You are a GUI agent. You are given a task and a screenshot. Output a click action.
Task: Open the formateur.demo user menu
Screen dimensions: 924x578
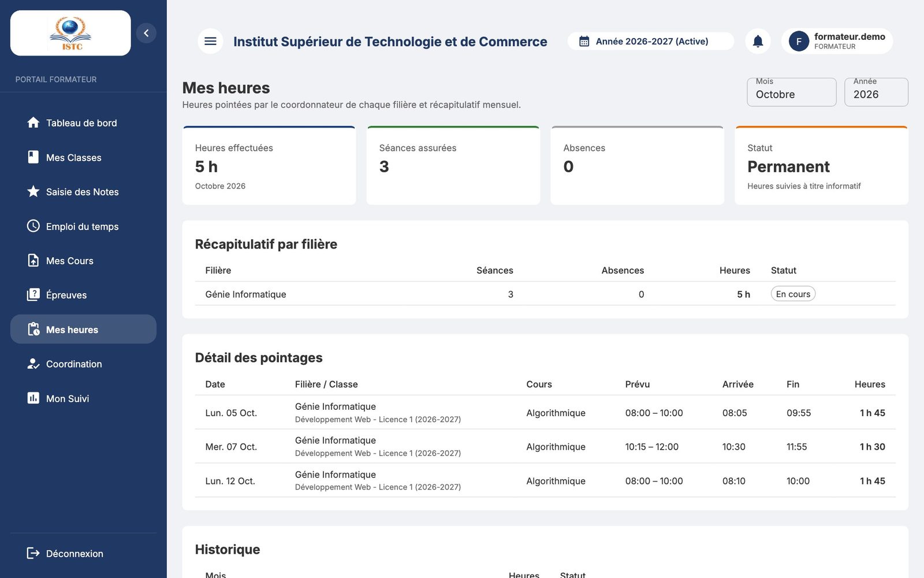[x=837, y=41]
